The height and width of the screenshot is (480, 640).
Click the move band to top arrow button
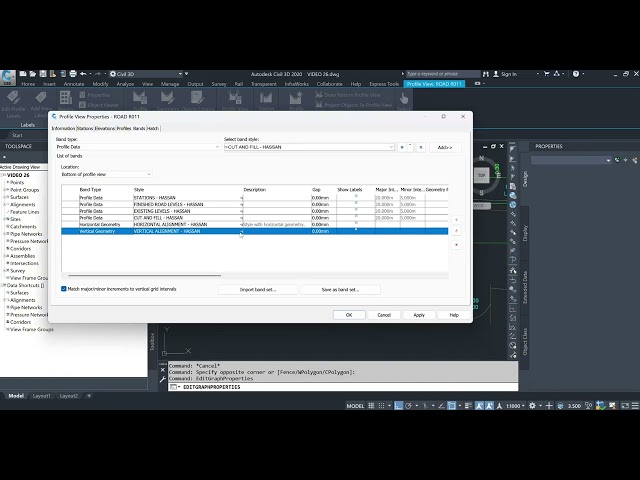pyautogui.click(x=456, y=220)
